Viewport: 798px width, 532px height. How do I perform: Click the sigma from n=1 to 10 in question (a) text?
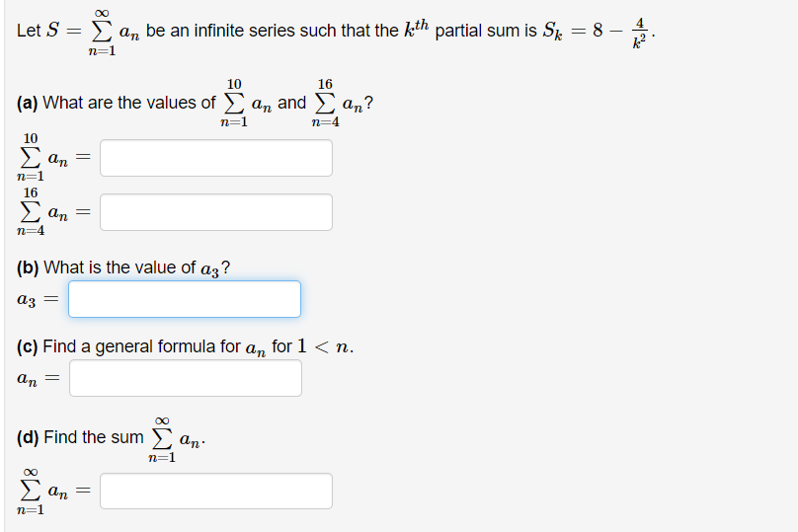click(234, 103)
